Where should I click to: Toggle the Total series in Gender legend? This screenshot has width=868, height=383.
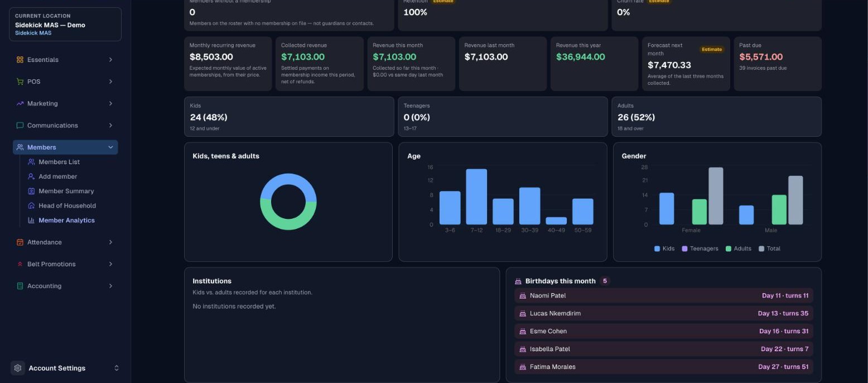(770, 248)
